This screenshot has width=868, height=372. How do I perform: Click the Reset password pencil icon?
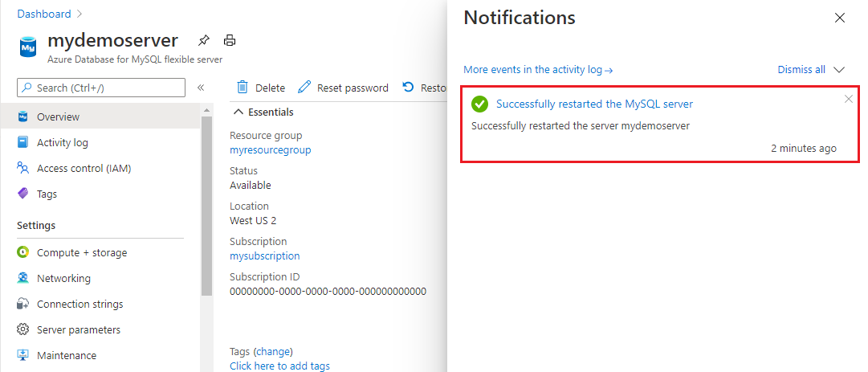304,88
